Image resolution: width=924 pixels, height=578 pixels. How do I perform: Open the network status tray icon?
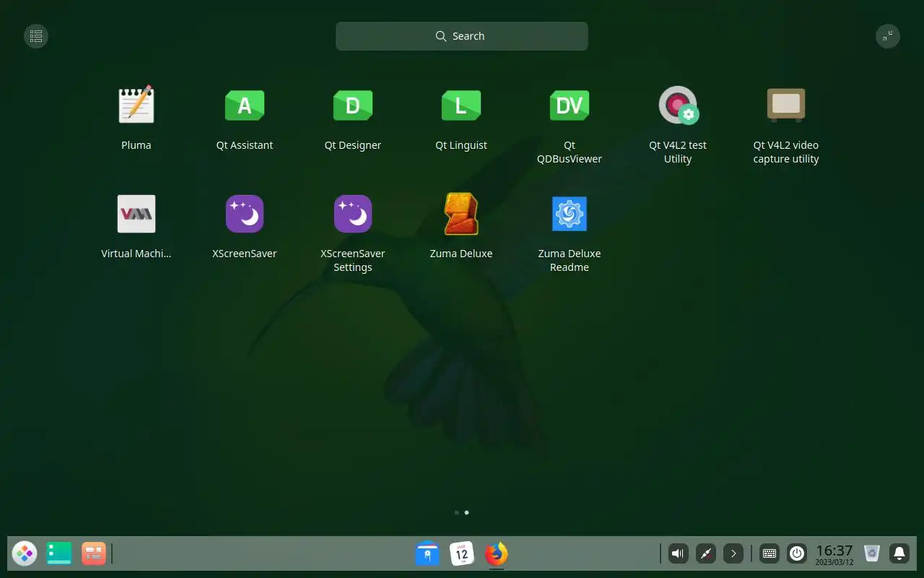pos(706,554)
